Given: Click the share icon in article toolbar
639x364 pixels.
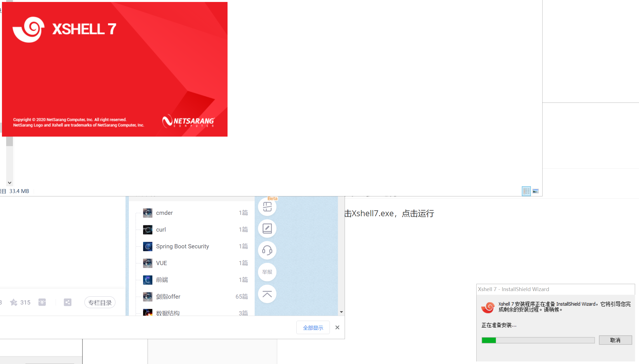Looking at the screenshot, I should point(68,302).
